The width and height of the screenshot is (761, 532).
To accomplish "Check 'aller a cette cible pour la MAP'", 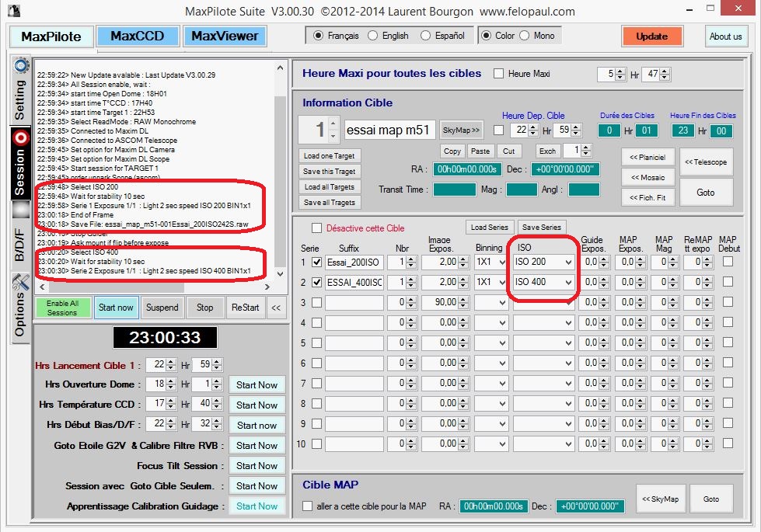I will click(307, 506).
